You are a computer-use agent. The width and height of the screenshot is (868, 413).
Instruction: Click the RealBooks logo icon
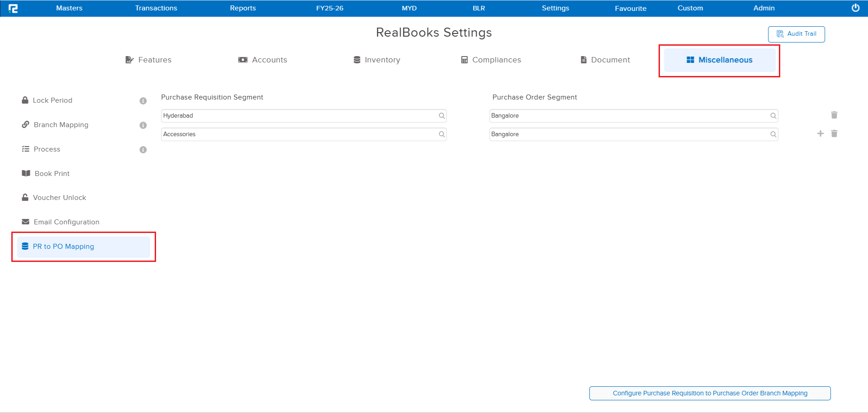13,8
